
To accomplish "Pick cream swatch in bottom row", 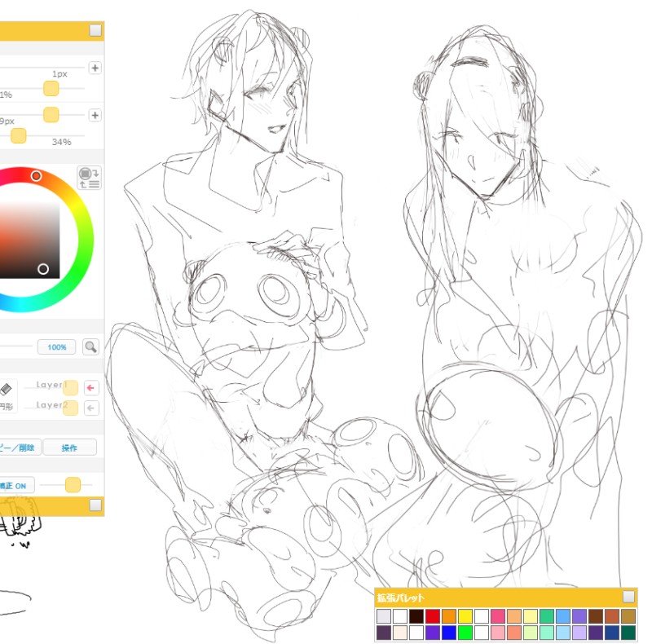I will (400, 633).
